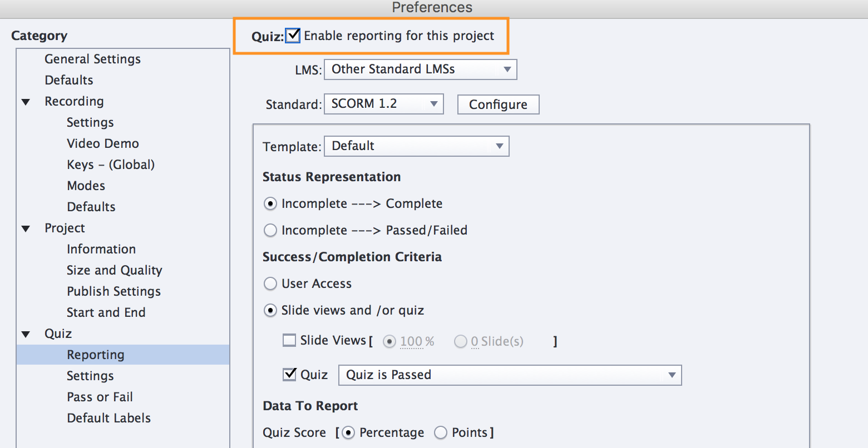This screenshot has height=448, width=868.
Task: Choose Points for Quiz Score
Action: point(441,432)
